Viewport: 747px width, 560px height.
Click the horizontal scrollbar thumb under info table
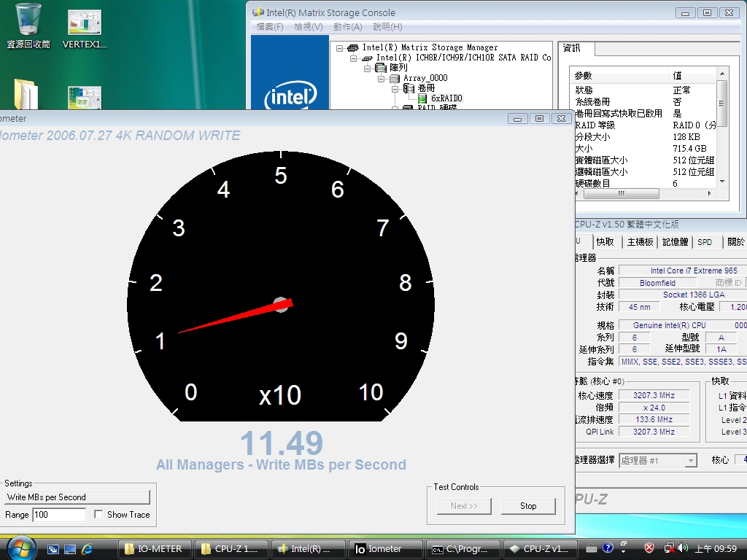click(622, 193)
